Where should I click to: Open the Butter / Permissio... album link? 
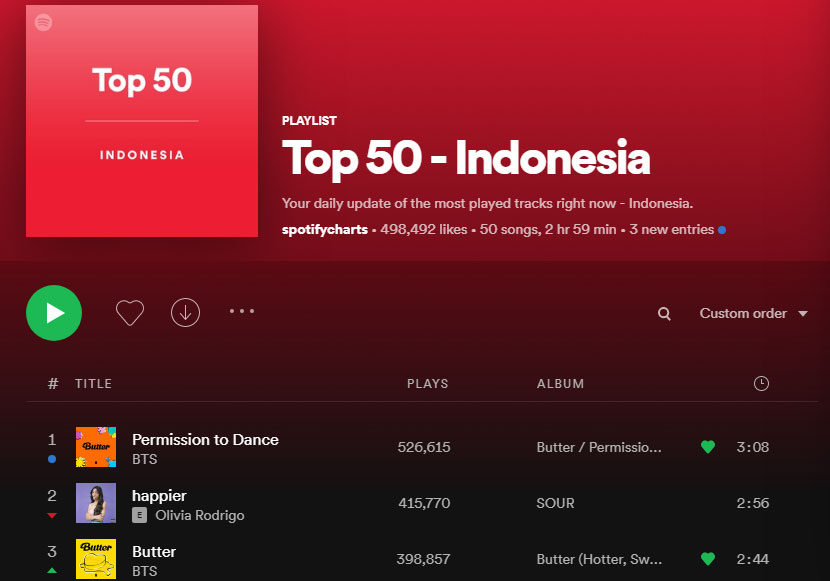point(599,447)
